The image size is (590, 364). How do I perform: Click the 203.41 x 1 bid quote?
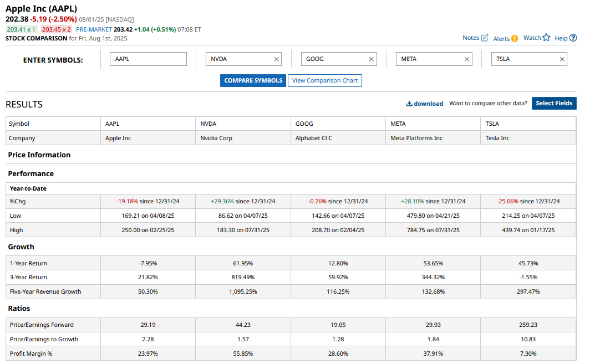(21, 29)
